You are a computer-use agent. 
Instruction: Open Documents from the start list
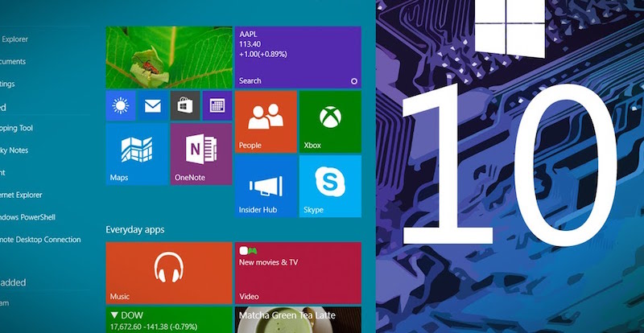tap(13, 62)
